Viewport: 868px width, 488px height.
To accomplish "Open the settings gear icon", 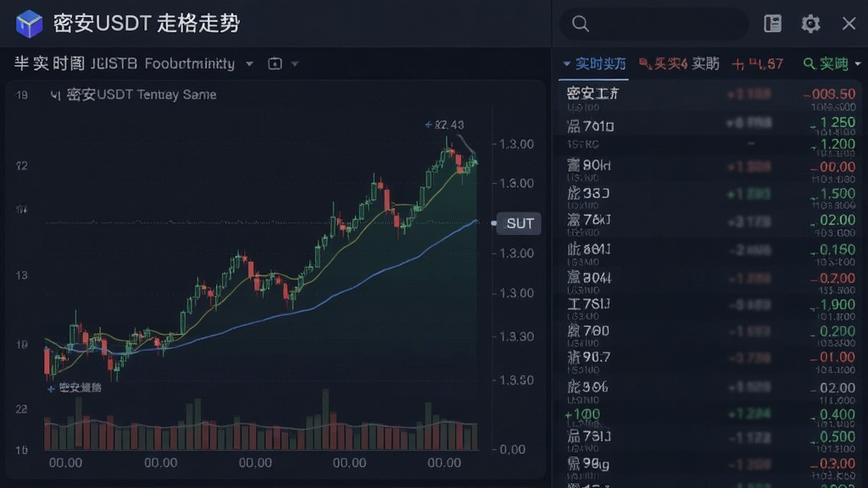I will point(810,24).
